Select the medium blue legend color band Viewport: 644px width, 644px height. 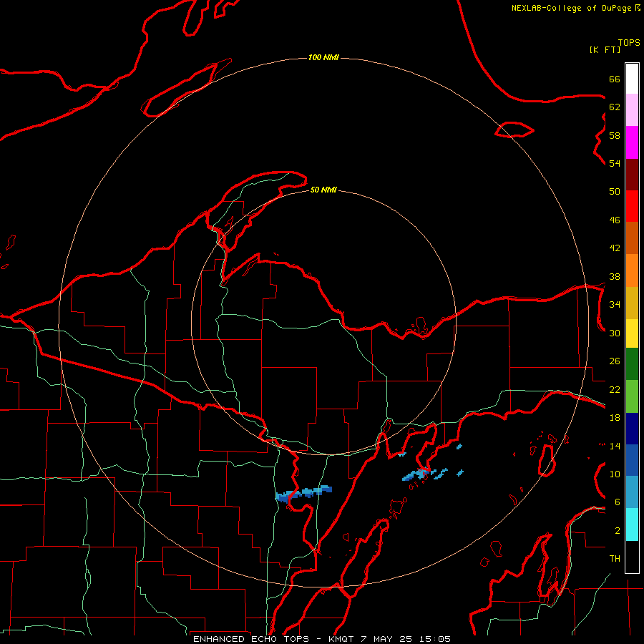(x=632, y=460)
